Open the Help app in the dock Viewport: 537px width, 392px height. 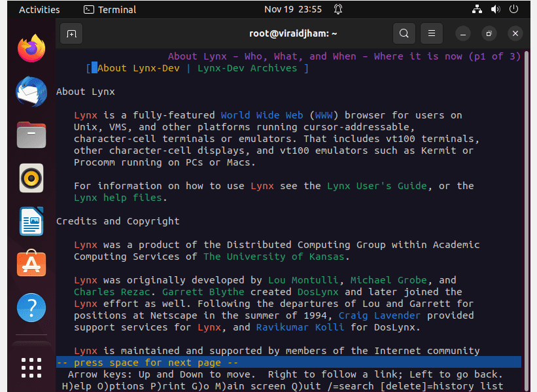click(31, 308)
